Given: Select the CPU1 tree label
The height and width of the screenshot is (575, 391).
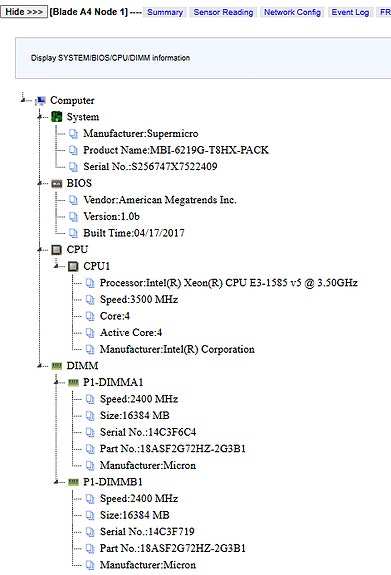Looking at the screenshot, I should 96,266.
